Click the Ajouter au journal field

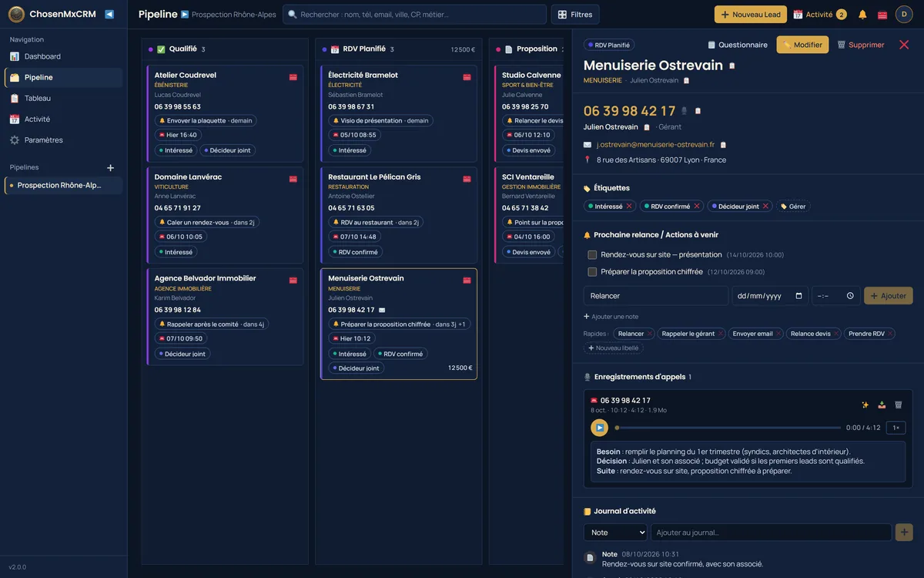[x=771, y=533]
